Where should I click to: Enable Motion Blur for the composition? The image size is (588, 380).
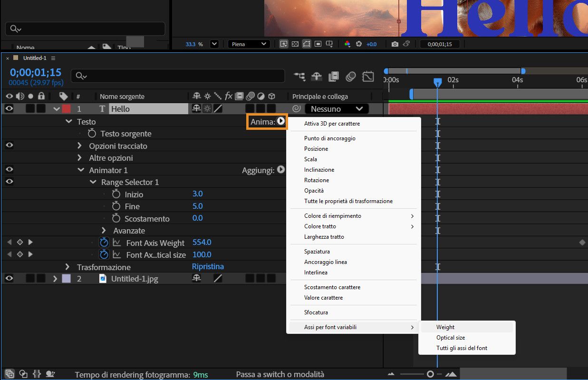351,76
